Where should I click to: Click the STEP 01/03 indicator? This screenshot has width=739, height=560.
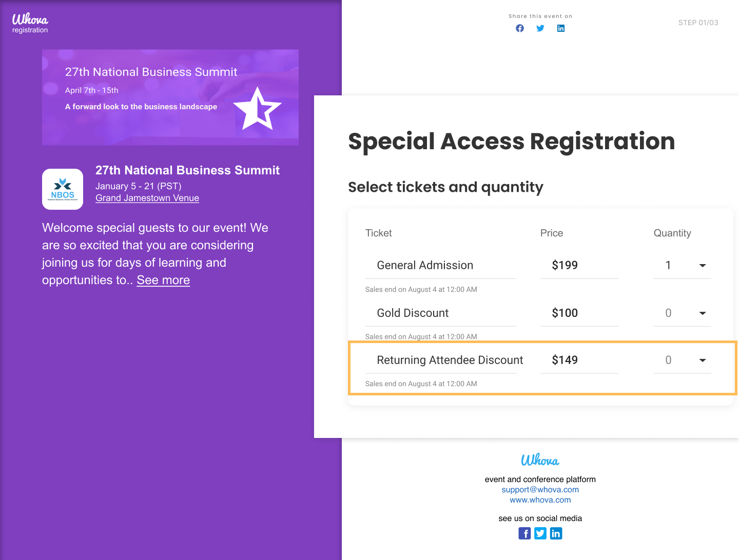(698, 23)
